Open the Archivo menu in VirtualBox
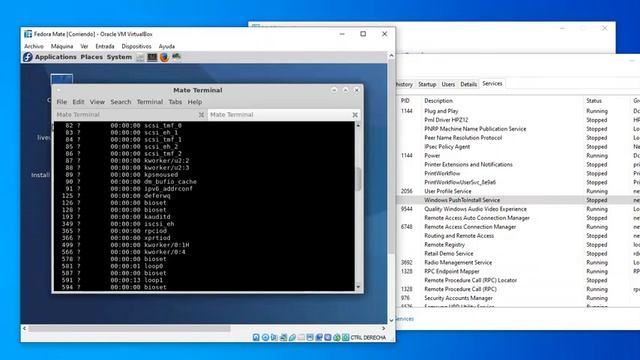 [34, 47]
